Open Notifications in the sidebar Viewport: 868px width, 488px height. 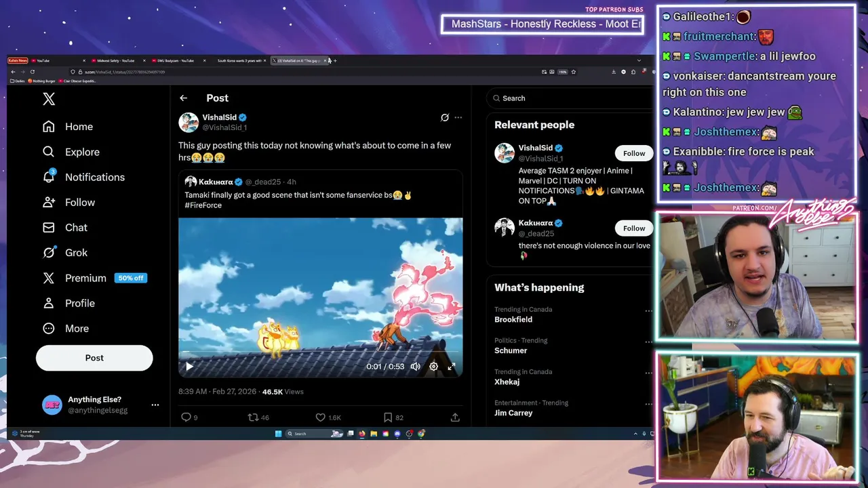coord(83,177)
